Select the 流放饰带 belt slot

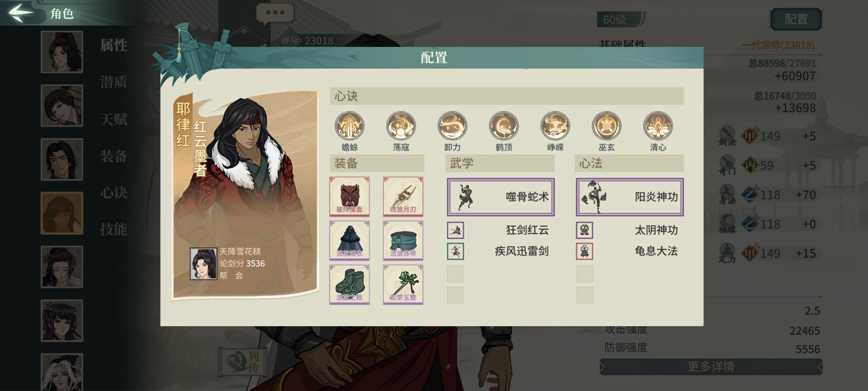click(403, 240)
